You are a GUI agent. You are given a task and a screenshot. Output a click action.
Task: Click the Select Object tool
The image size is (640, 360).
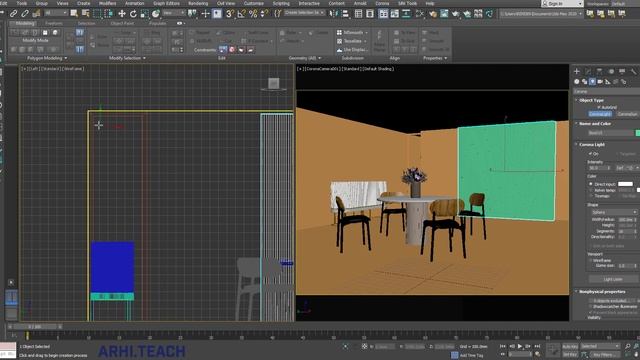pyautogui.click(x=74, y=13)
